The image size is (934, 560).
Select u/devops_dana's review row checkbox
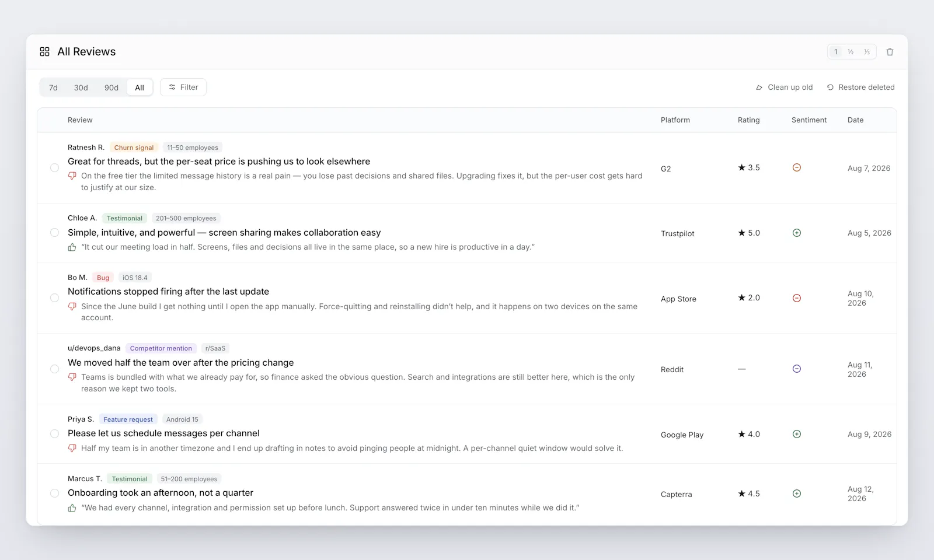tap(54, 369)
